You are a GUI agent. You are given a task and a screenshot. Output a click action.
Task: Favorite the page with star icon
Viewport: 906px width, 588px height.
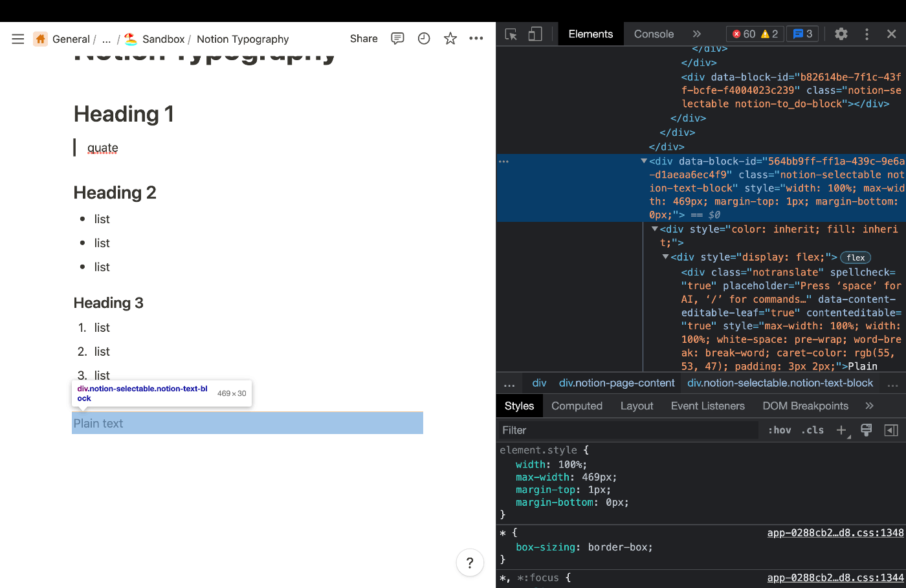pyautogui.click(x=450, y=39)
